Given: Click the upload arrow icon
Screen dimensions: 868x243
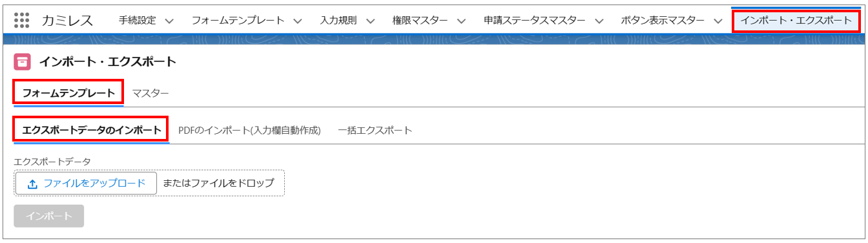Looking at the screenshot, I should 33,184.
